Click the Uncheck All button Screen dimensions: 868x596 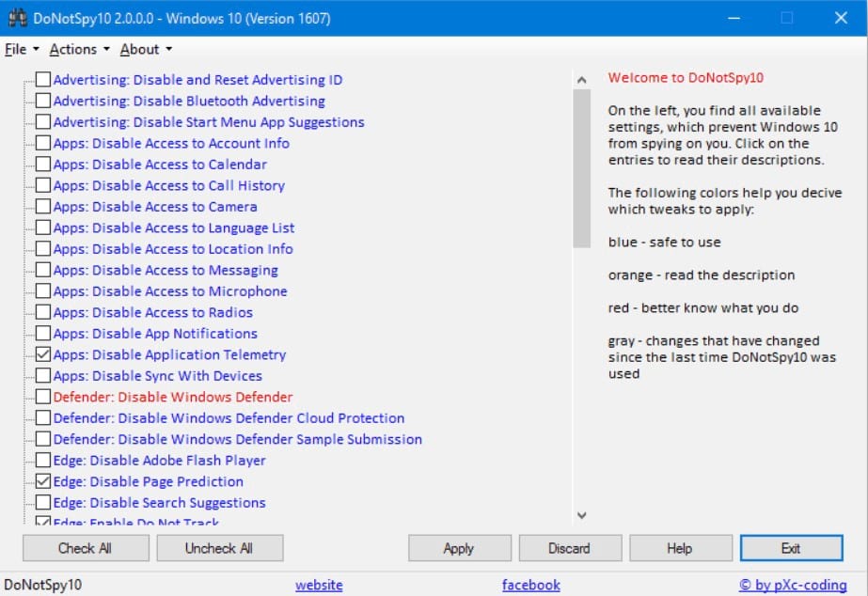pyautogui.click(x=219, y=548)
